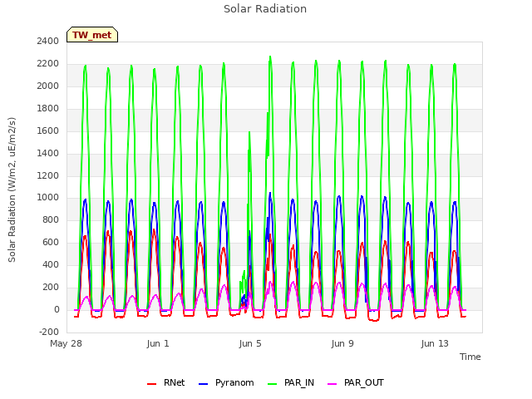Click the magenta PAR_OUT legend swatch
Viewport: 532px width, 399px height.
click(x=332, y=384)
